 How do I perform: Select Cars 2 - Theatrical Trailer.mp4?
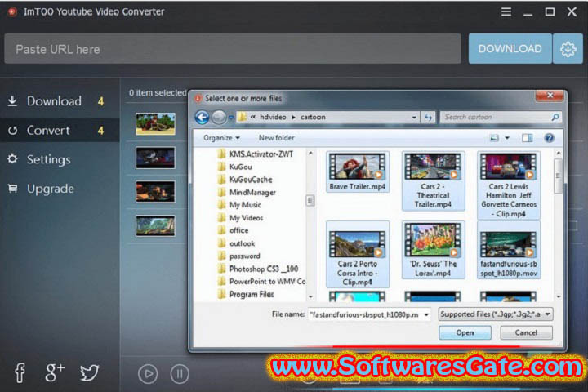(x=433, y=180)
